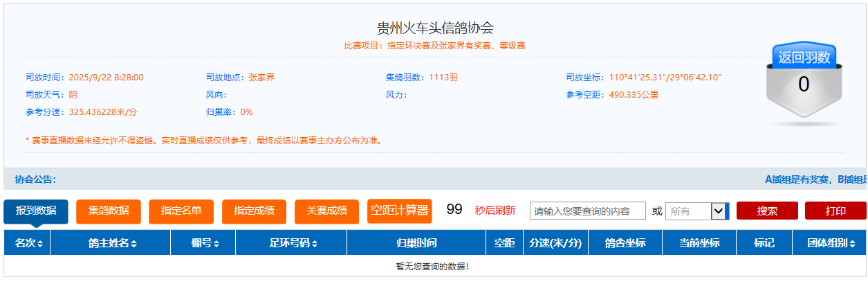
Task: Sort by 鸽主姓名 column header
Action: click(112, 243)
